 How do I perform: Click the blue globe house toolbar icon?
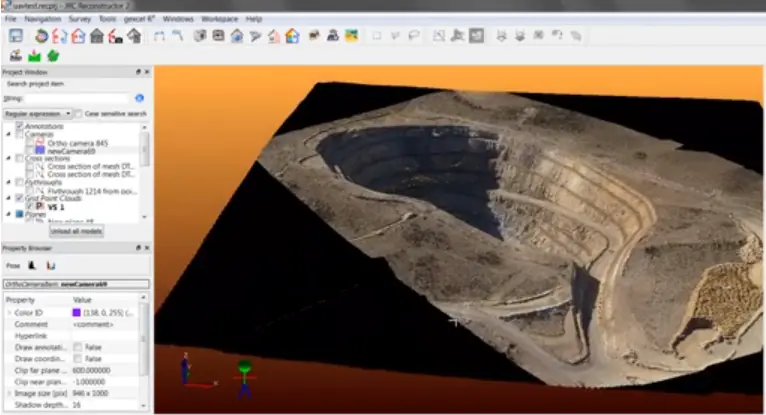coord(236,36)
